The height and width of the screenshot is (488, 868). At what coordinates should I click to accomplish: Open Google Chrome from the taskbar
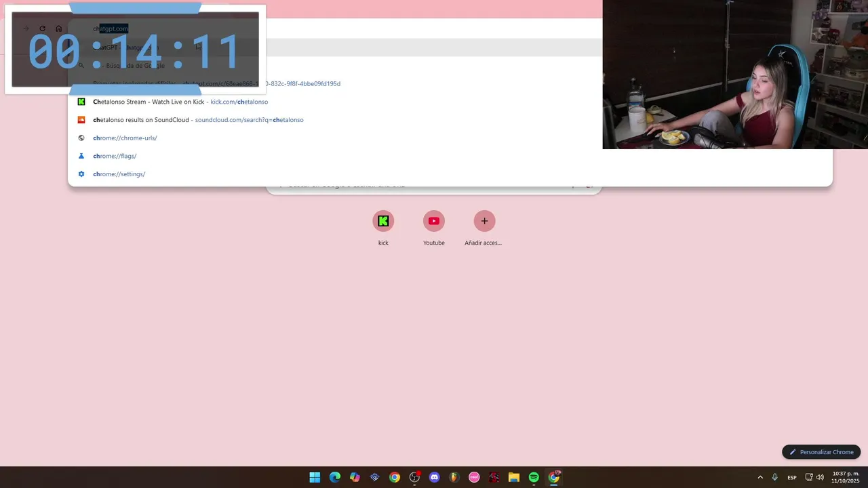click(395, 477)
